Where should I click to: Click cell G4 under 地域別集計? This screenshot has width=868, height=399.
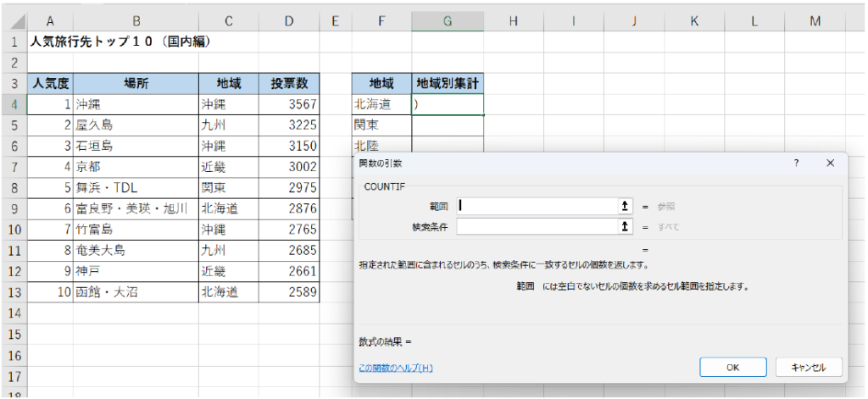click(x=448, y=104)
